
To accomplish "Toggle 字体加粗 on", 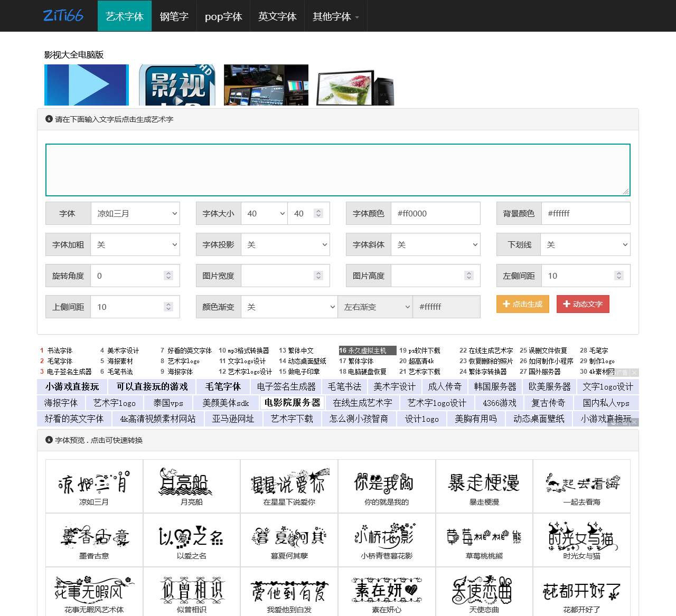I will (135, 244).
